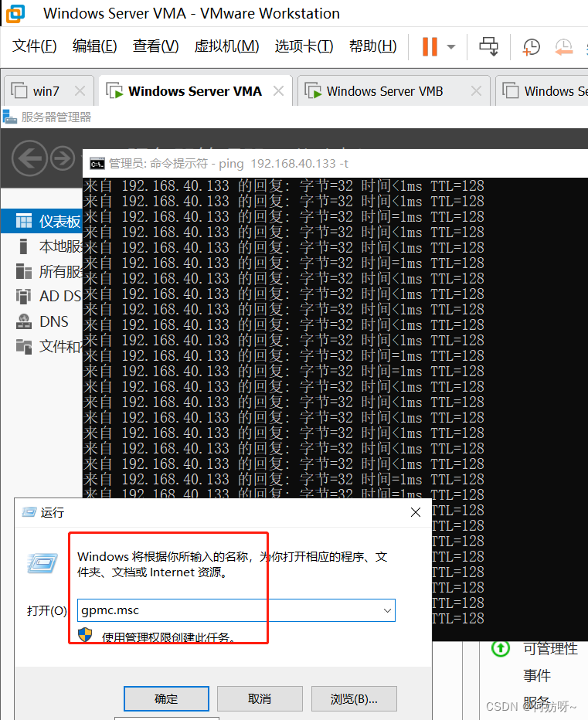Close the win7 tab

[x=80, y=91]
